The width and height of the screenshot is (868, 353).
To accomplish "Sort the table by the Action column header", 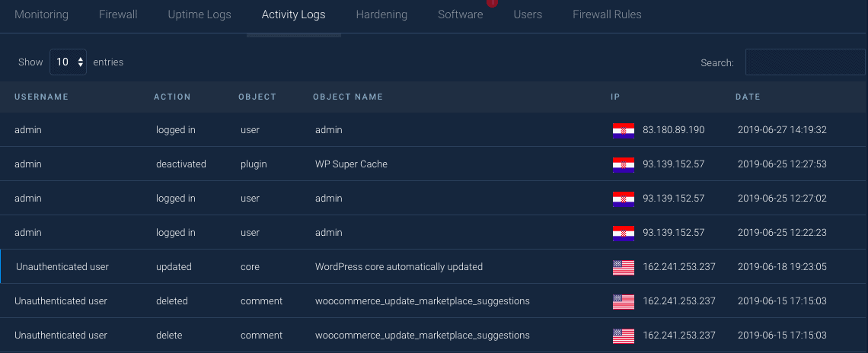I will tap(172, 97).
